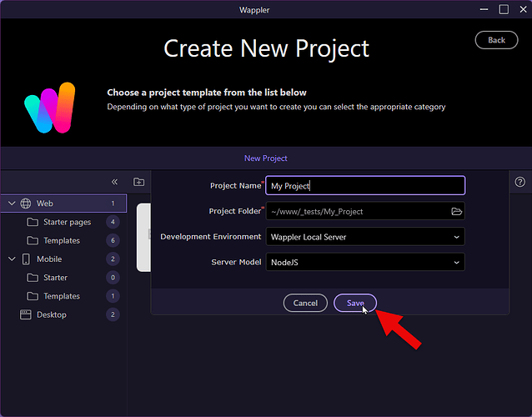
Task: Select the Desktop category icon
Action: click(26, 314)
